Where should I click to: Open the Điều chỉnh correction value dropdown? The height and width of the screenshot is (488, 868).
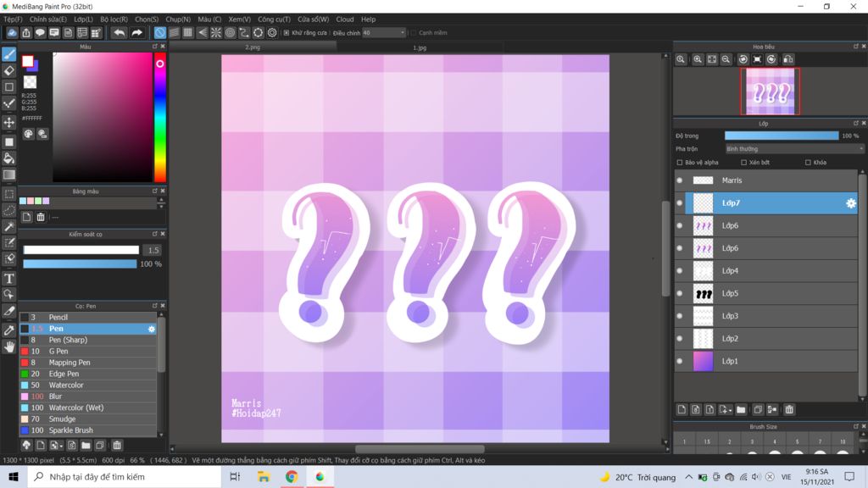(384, 33)
